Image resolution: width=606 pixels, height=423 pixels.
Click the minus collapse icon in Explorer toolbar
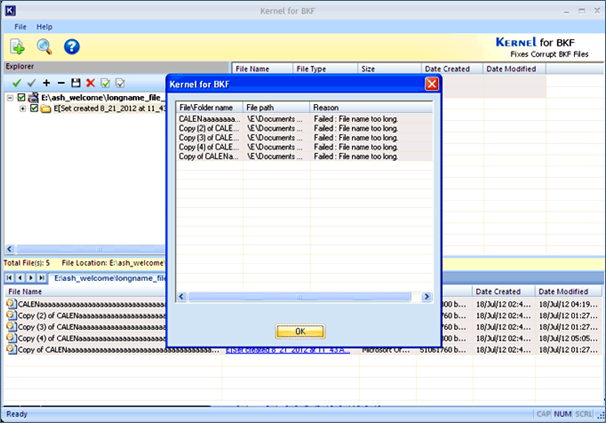point(61,83)
